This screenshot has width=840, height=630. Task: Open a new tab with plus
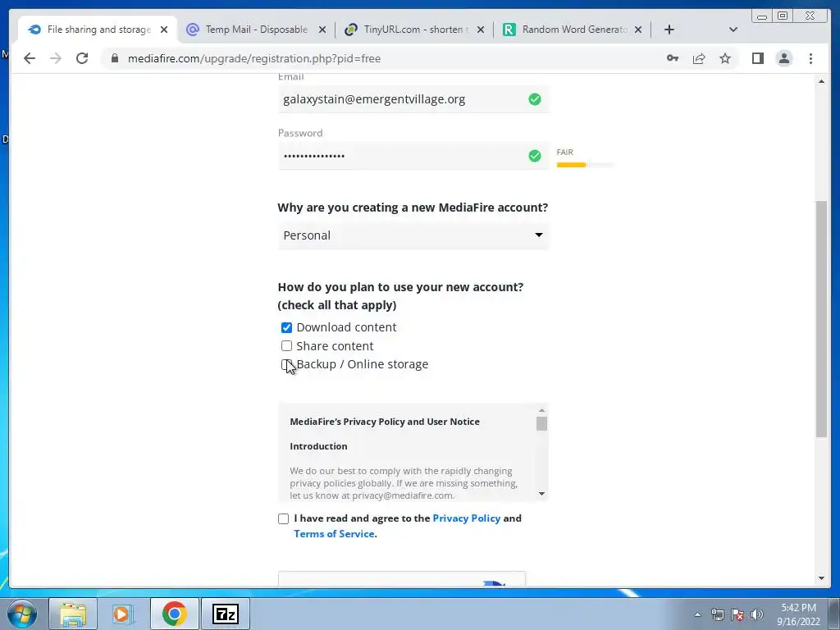click(669, 30)
